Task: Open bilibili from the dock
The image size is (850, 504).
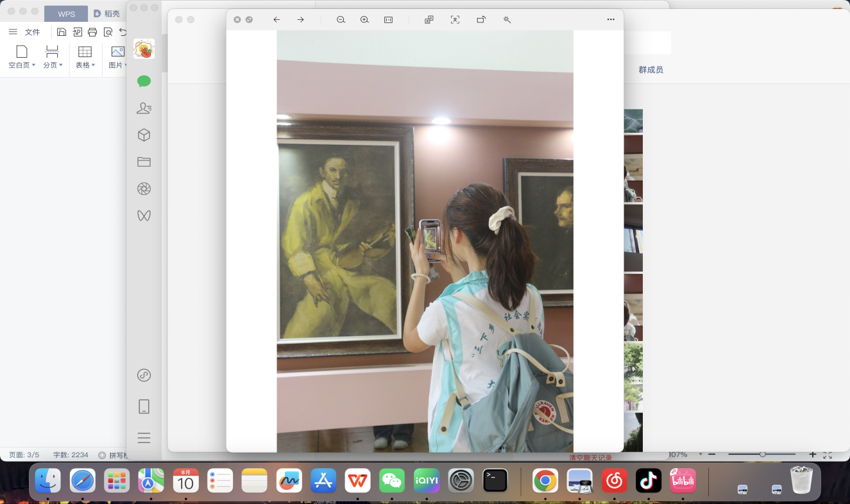Action: (x=683, y=480)
